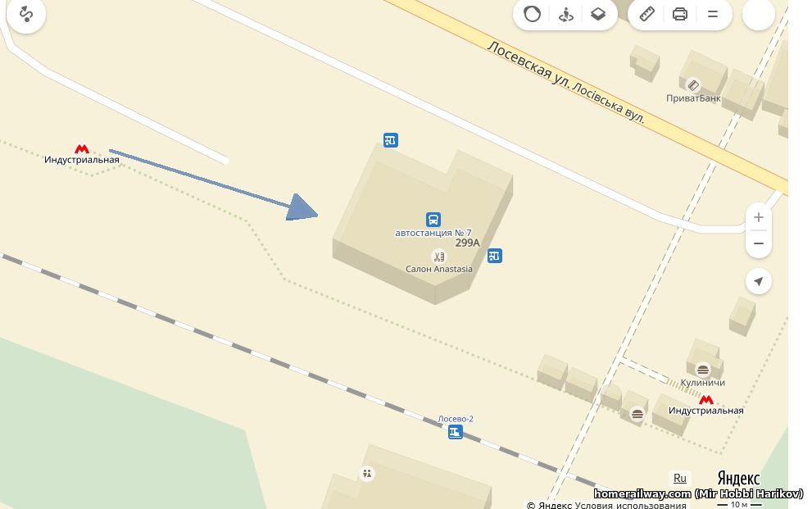Click the Кулиничи cafe marker
Screen dimensions: 812x509
703,370
